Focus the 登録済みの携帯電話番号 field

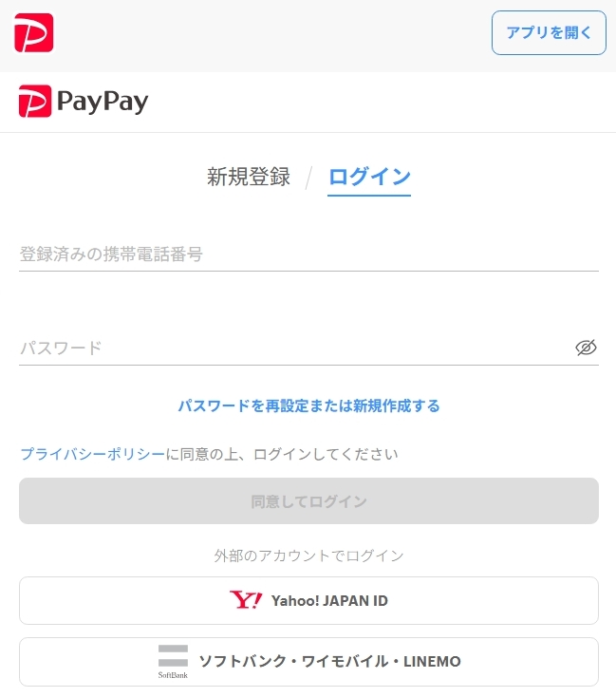pyautogui.click(x=308, y=254)
